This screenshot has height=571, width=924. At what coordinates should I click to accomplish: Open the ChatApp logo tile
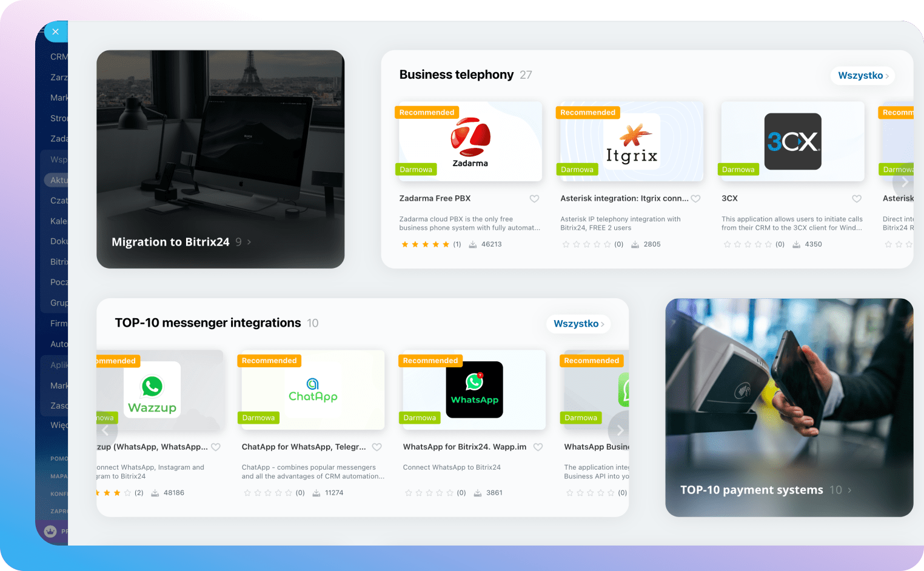pyautogui.click(x=313, y=390)
